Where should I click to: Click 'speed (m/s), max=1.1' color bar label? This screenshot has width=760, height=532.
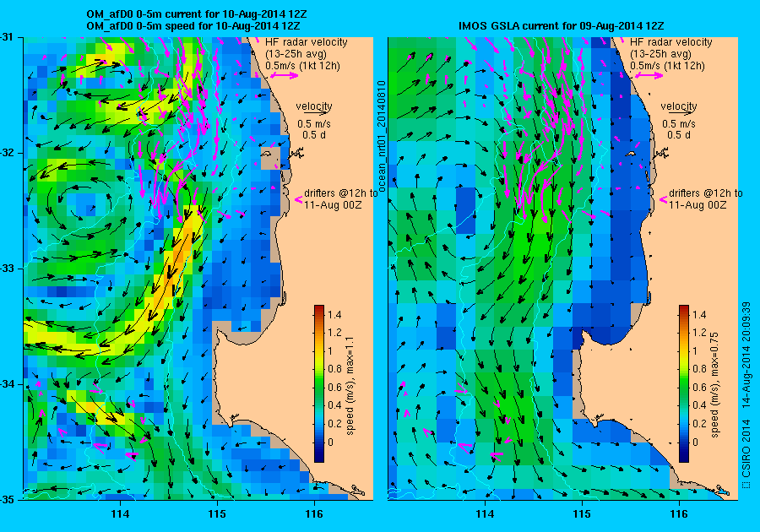[x=350, y=385]
